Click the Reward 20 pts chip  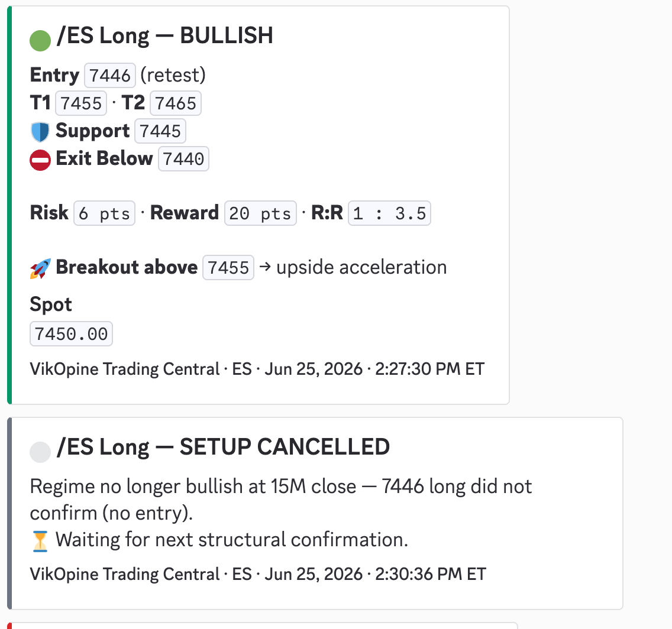(260, 213)
